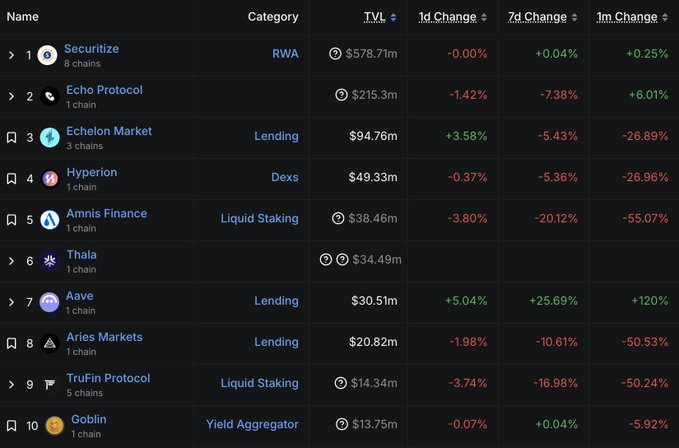Open the Echo Protocol link
Screen dimensions: 679x448
pyautogui.click(x=106, y=90)
